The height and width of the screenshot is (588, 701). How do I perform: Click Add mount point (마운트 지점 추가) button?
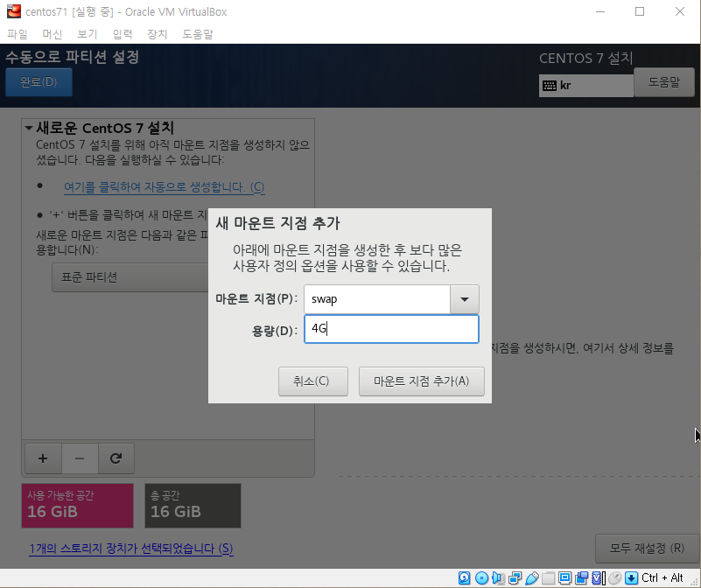coord(422,381)
